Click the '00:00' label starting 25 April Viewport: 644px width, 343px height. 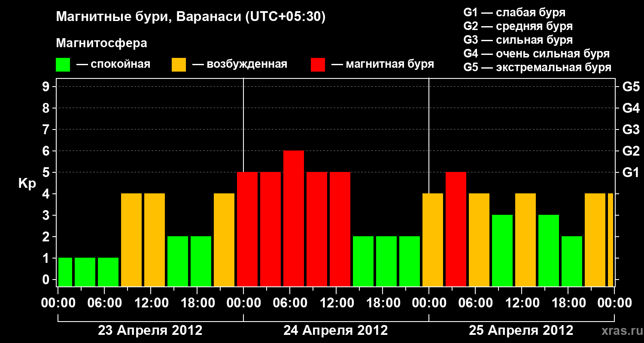pos(429,303)
